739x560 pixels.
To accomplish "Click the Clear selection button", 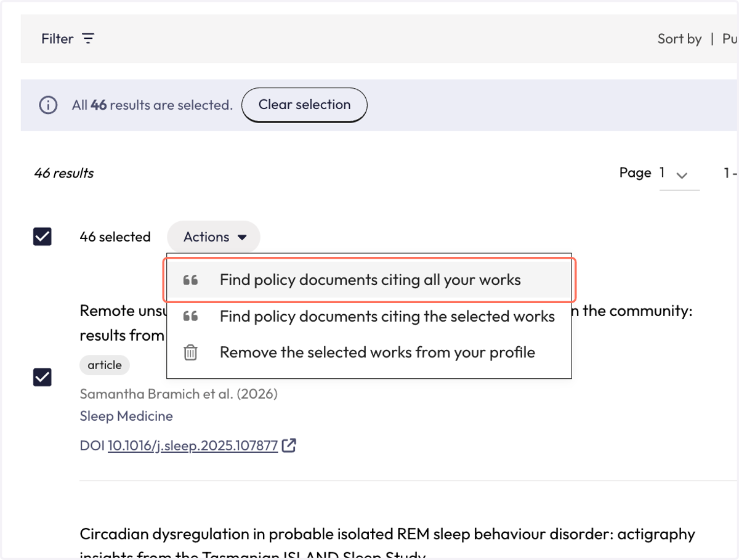I will point(304,105).
